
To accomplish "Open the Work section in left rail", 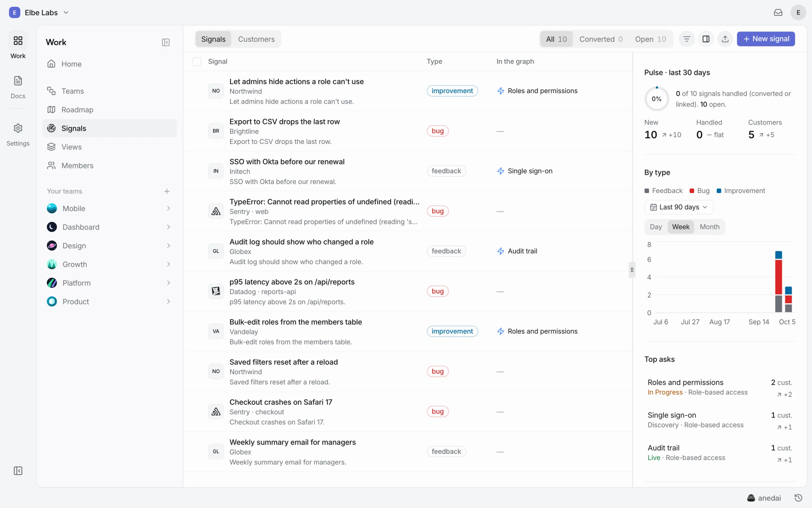I will pos(18,47).
